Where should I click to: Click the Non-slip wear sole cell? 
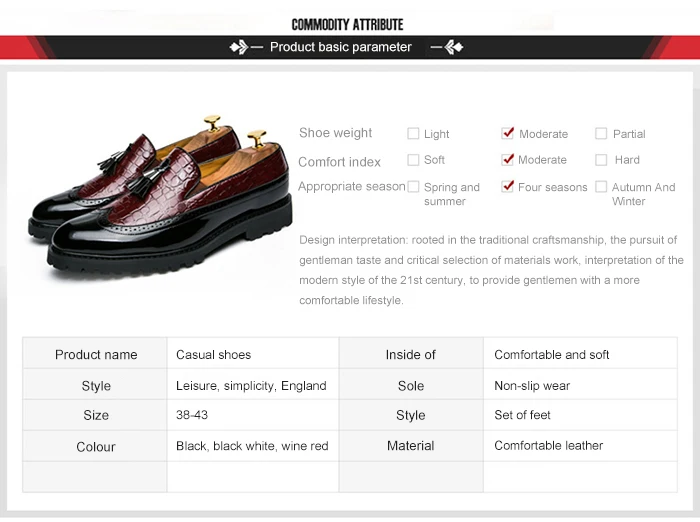click(580, 384)
